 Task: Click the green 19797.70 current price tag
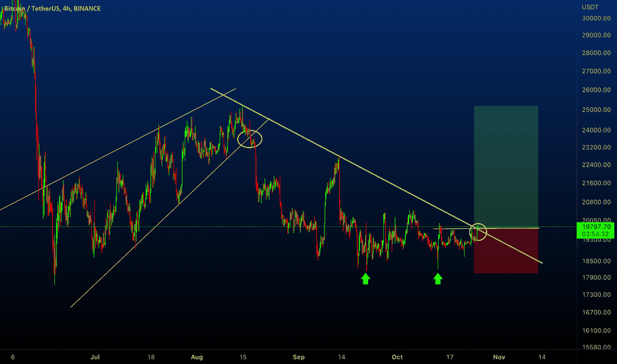(596, 227)
